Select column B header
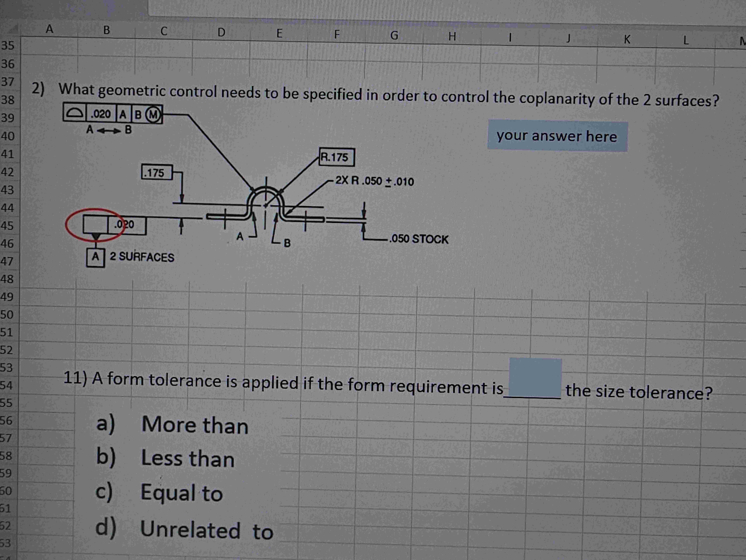Screen dimensions: 746x560 [x=107, y=30]
